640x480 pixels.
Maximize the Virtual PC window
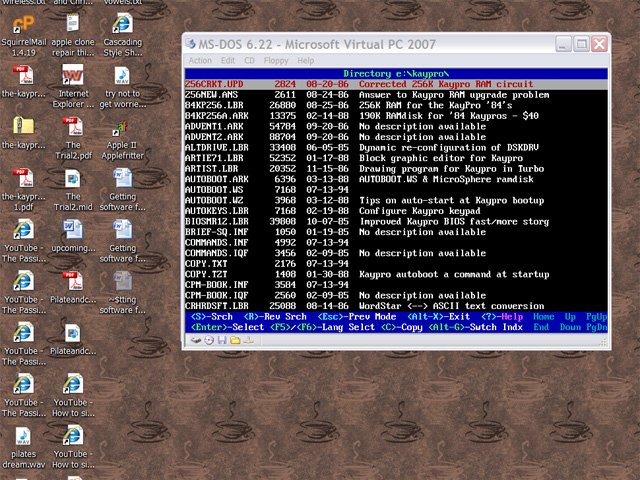581,44
